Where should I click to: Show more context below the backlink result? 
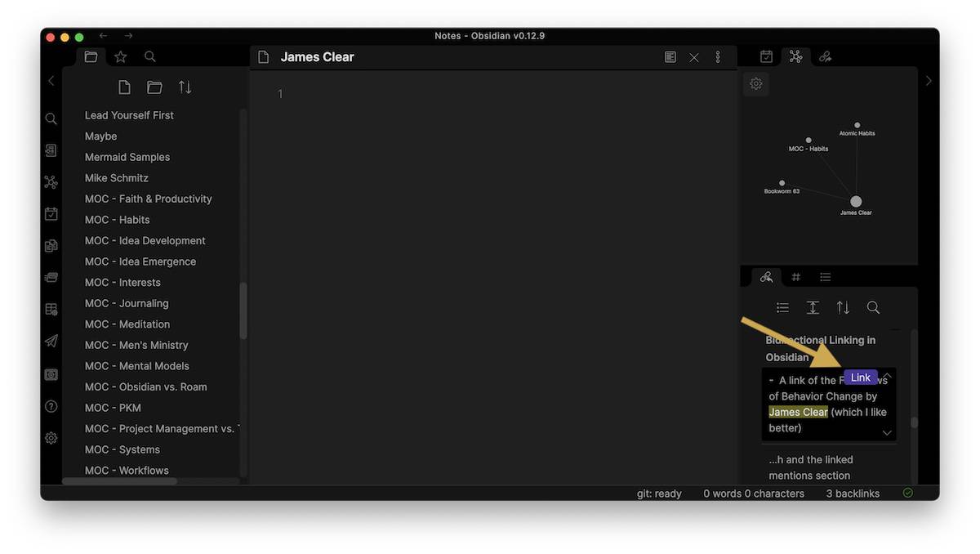coord(887,433)
